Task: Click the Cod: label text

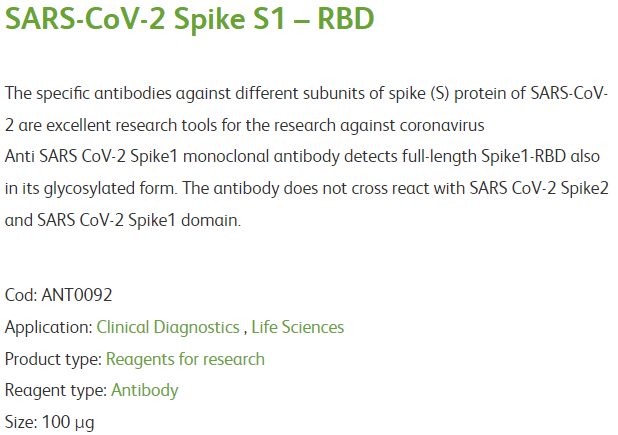Action: tap(21, 295)
